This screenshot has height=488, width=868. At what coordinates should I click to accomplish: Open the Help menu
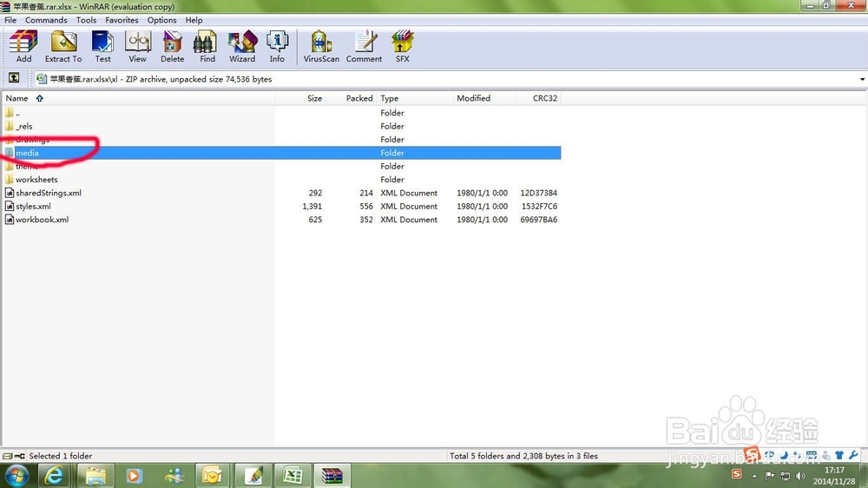194,20
